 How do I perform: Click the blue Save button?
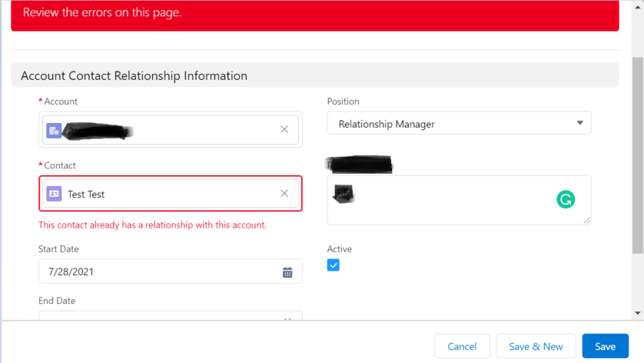click(x=605, y=346)
